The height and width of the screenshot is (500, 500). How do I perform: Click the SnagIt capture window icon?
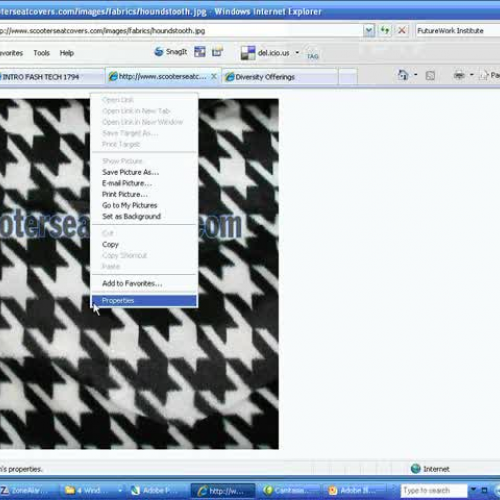click(200, 52)
